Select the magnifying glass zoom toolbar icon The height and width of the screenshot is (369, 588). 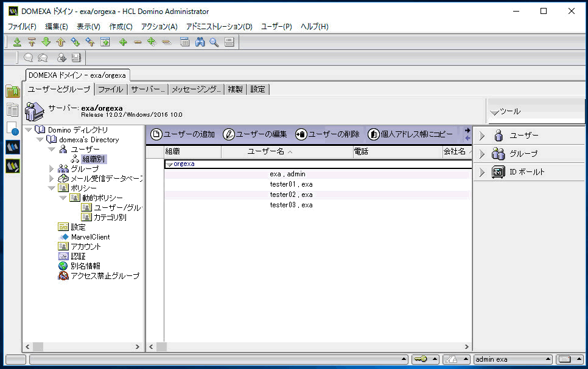coord(214,42)
